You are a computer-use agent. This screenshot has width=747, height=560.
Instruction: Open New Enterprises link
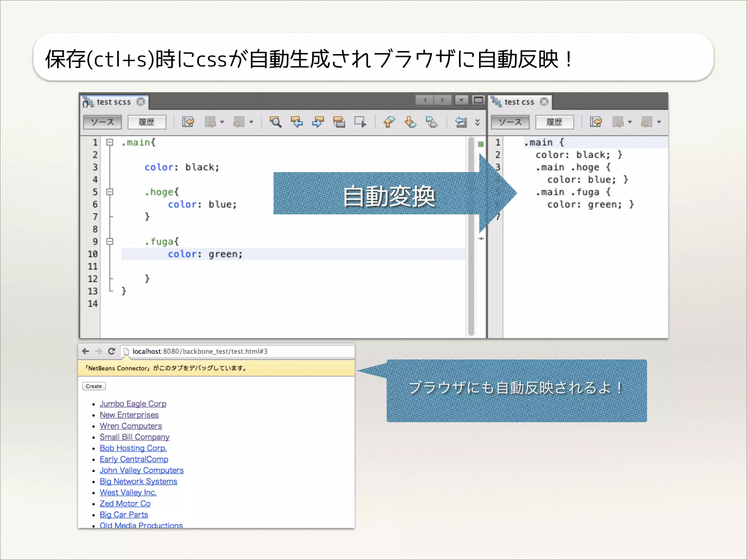coord(129,415)
